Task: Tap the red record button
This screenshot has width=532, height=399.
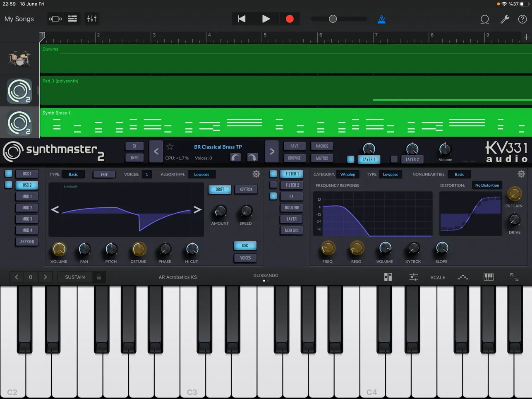Action: [290, 19]
